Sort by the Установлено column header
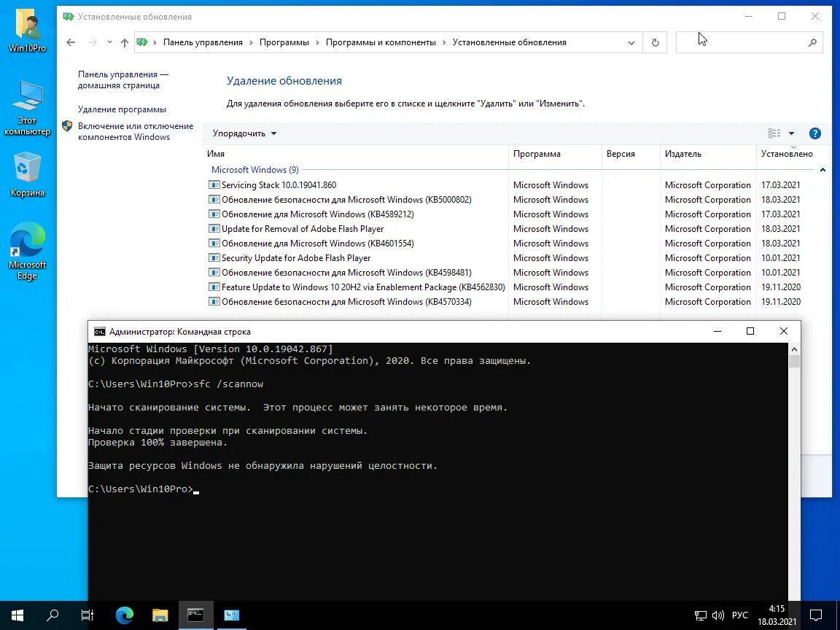This screenshot has width=840, height=630. click(x=793, y=154)
